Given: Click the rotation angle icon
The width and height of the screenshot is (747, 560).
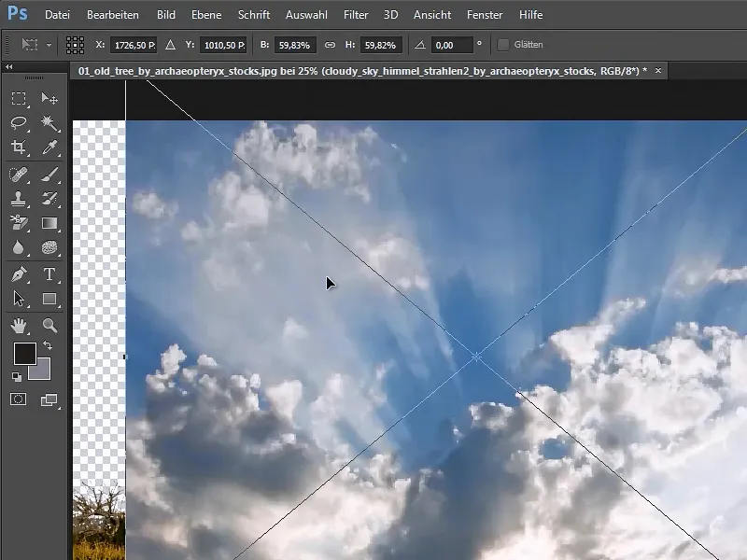Looking at the screenshot, I should [419, 45].
